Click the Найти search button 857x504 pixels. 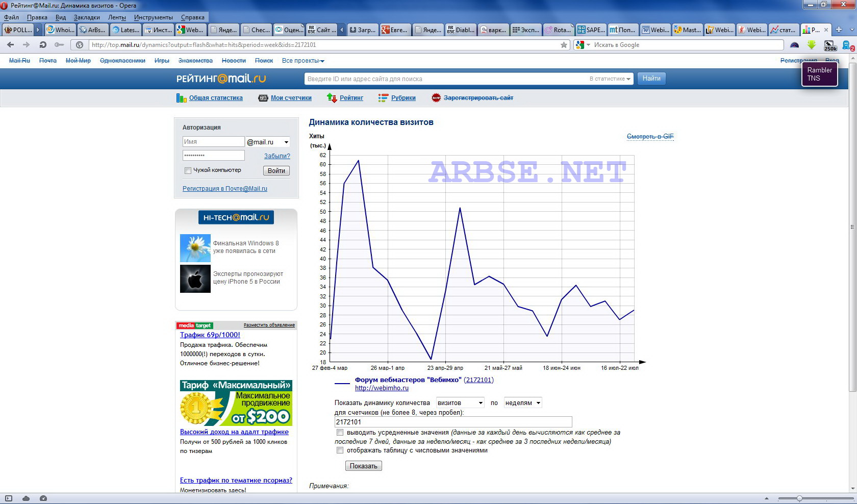pos(651,79)
